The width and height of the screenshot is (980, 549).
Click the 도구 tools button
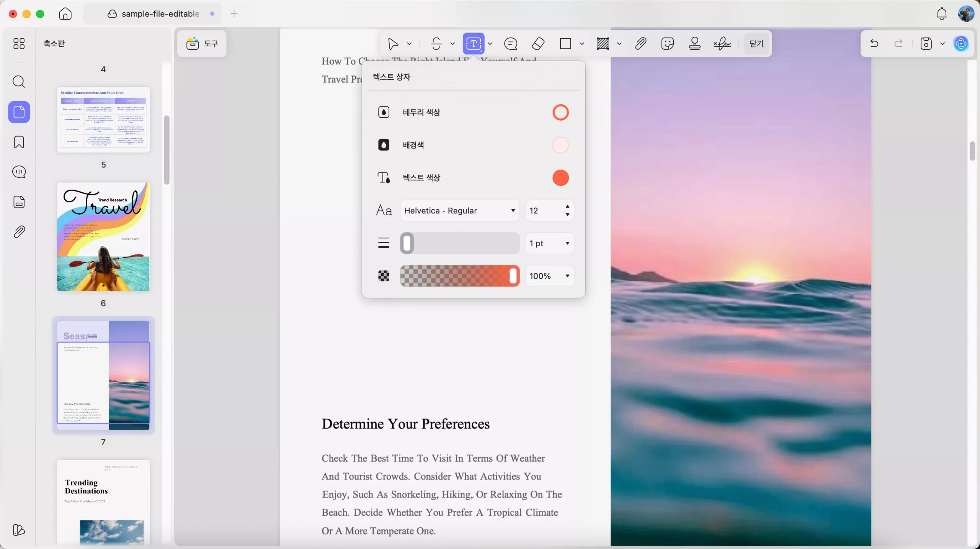pyautogui.click(x=202, y=44)
